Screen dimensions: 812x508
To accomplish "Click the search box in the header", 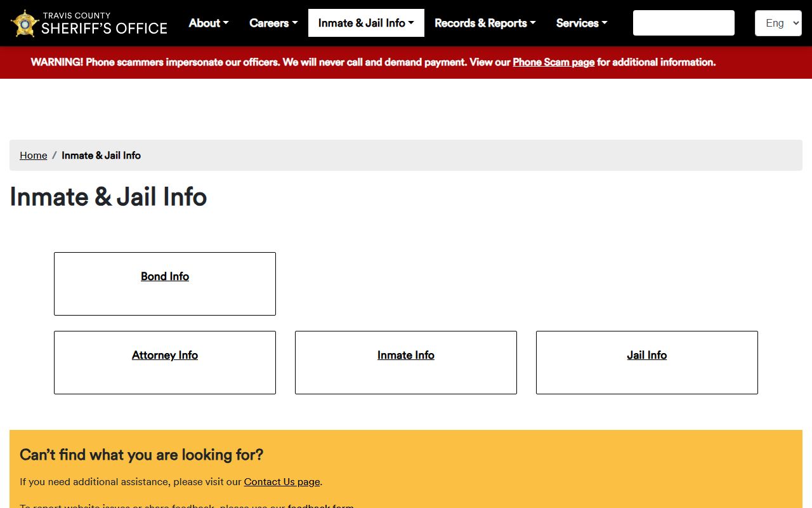I will tap(683, 23).
